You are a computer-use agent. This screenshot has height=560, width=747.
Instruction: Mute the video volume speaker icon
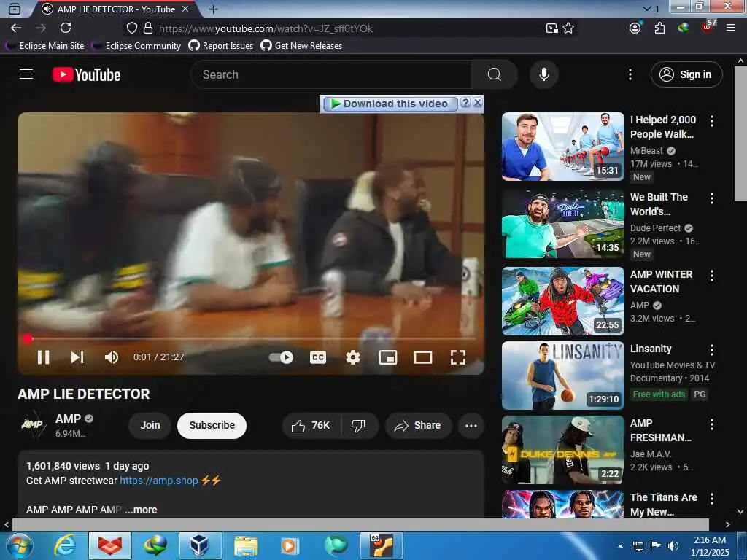[x=111, y=357]
